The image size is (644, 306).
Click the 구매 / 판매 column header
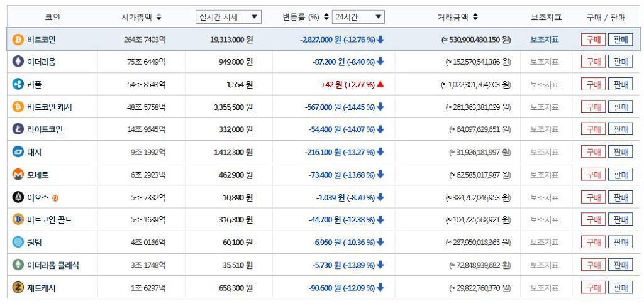point(606,17)
